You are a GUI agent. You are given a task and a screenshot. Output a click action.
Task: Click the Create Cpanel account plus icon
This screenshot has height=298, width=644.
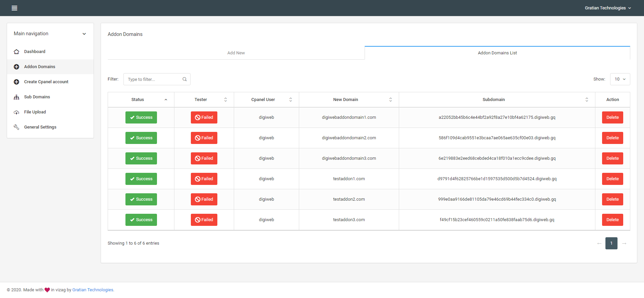16,82
